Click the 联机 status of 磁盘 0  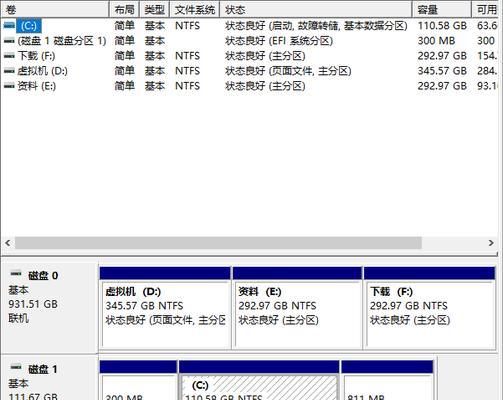18,318
